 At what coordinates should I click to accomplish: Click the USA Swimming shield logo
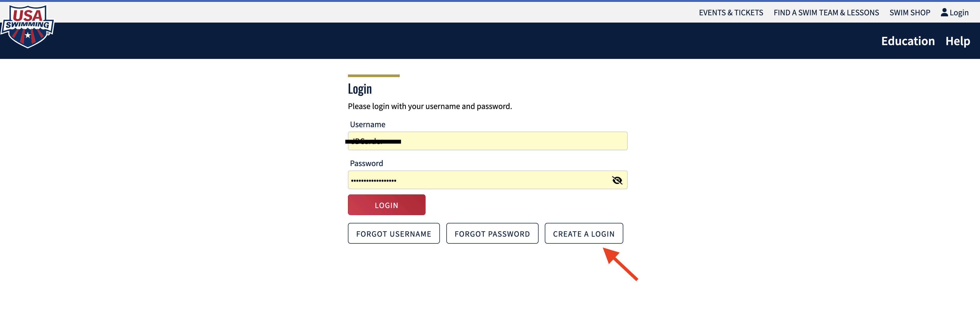[27, 26]
